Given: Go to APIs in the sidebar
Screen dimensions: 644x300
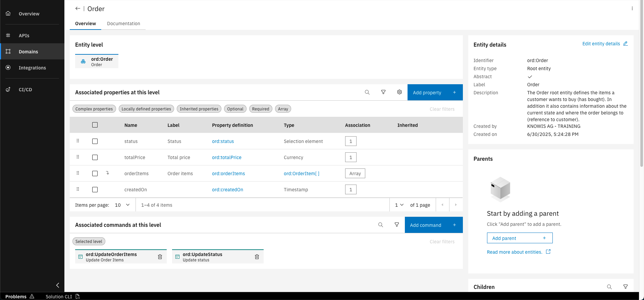Looking at the screenshot, I should tap(24, 36).
